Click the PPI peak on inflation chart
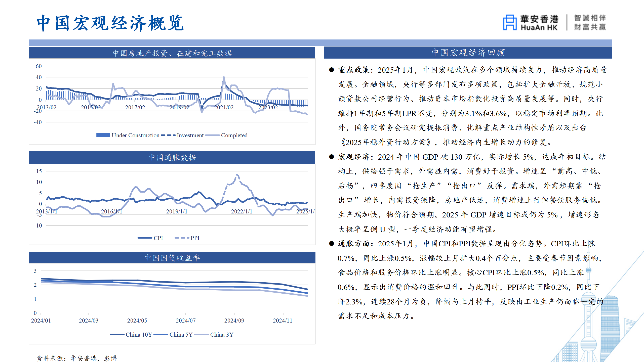 click(236, 175)
